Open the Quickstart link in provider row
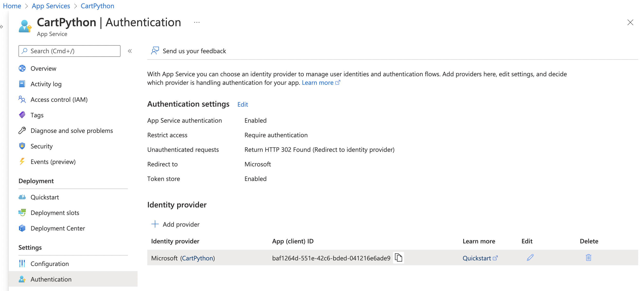Viewport: 644px width, 291px height. pyautogui.click(x=480, y=258)
